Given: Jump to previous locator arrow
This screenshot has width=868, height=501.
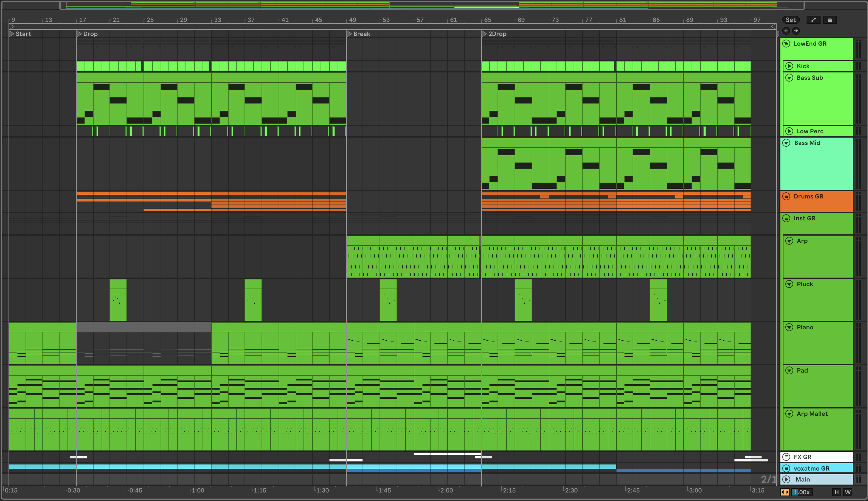Looking at the screenshot, I should [x=786, y=31].
